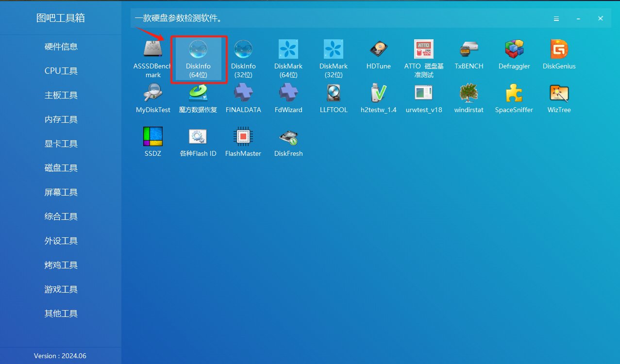Image resolution: width=620 pixels, height=364 pixels.
Task: Open the 显卡工具 category
Action: pos(61,144)
